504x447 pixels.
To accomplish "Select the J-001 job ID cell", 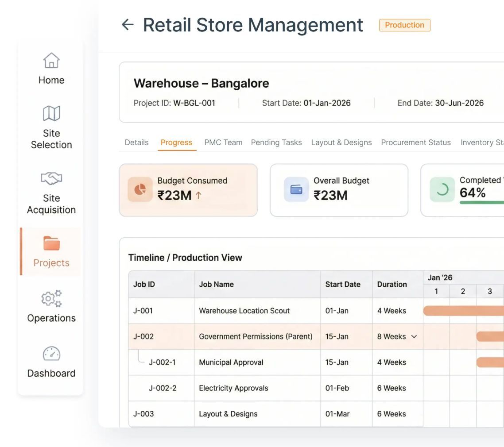I will 161,311.
